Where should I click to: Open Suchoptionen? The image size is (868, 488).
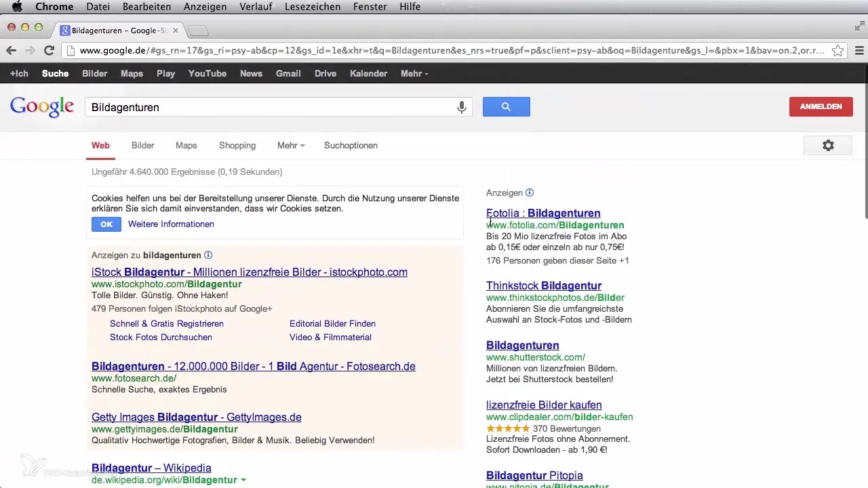[351, 146]
